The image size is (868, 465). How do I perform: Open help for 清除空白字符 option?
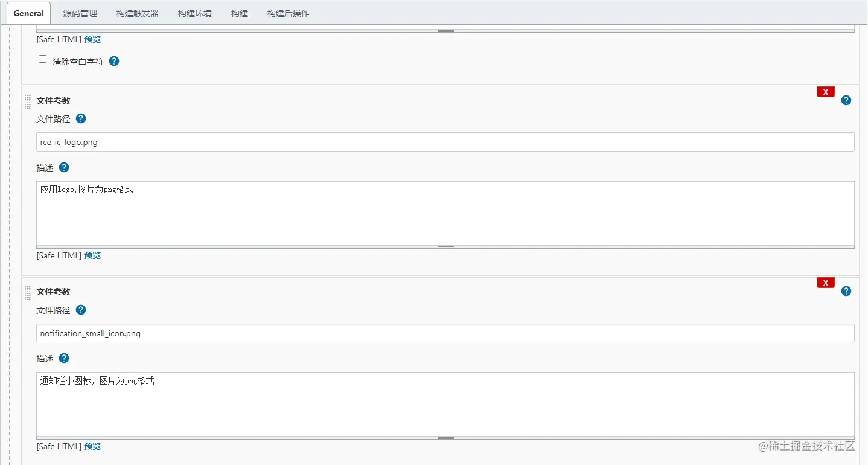(114, 61)
